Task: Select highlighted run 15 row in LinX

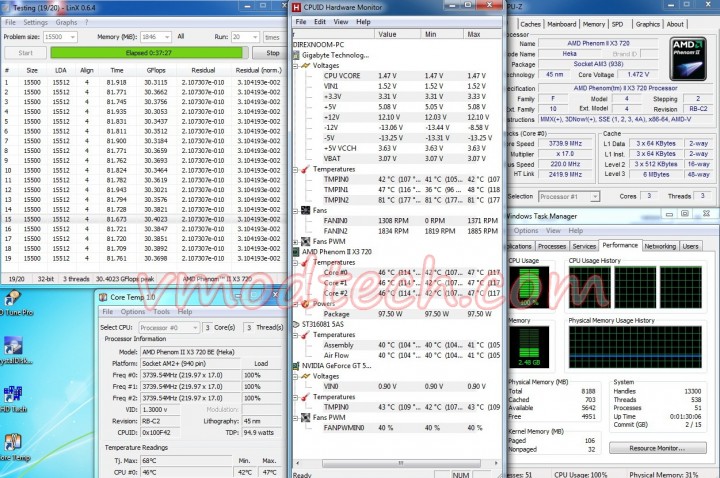Action: click(143, 219)
